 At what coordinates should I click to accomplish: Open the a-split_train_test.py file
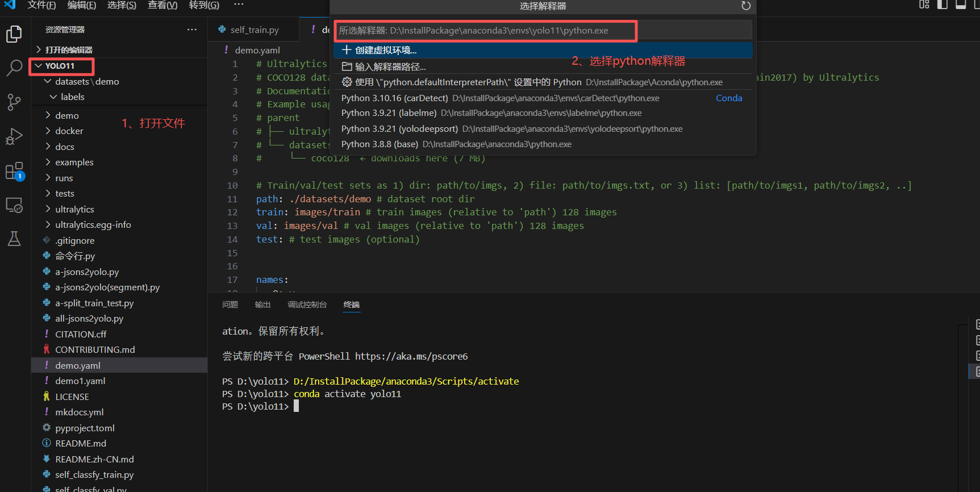click(119, 303)
